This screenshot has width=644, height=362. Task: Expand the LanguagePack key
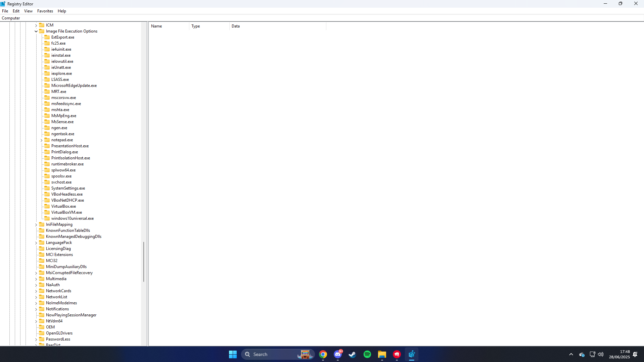pos(36,243)
